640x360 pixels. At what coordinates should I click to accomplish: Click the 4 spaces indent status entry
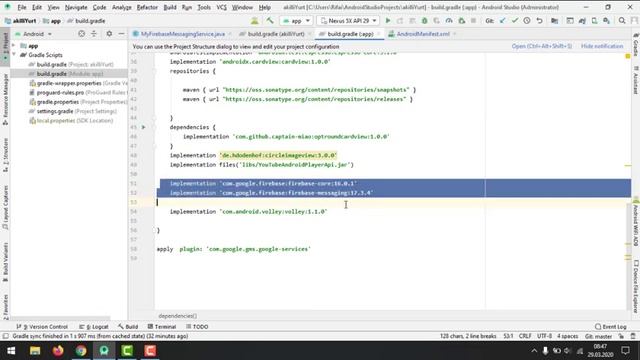567,336
